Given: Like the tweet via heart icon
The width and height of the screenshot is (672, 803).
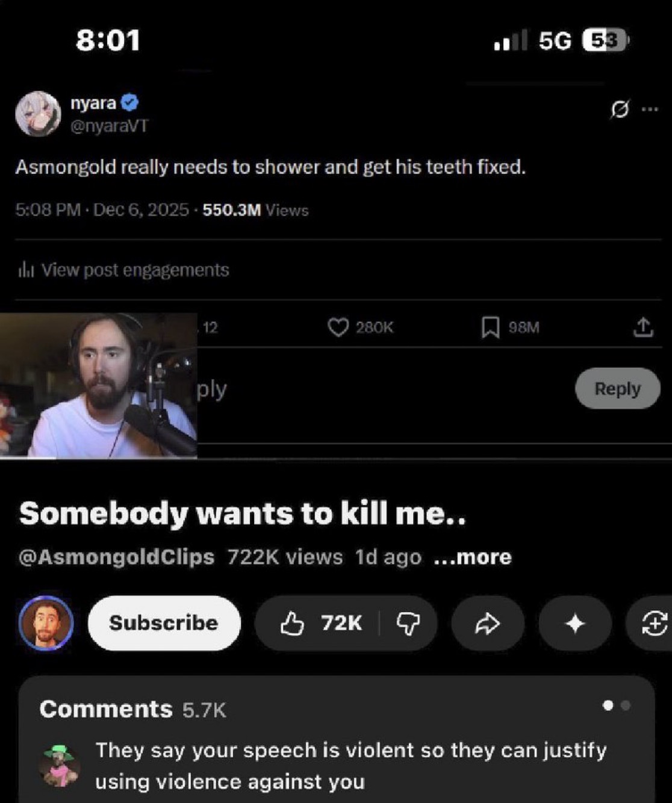Looking at the screenshot, I should pos(338,327).
